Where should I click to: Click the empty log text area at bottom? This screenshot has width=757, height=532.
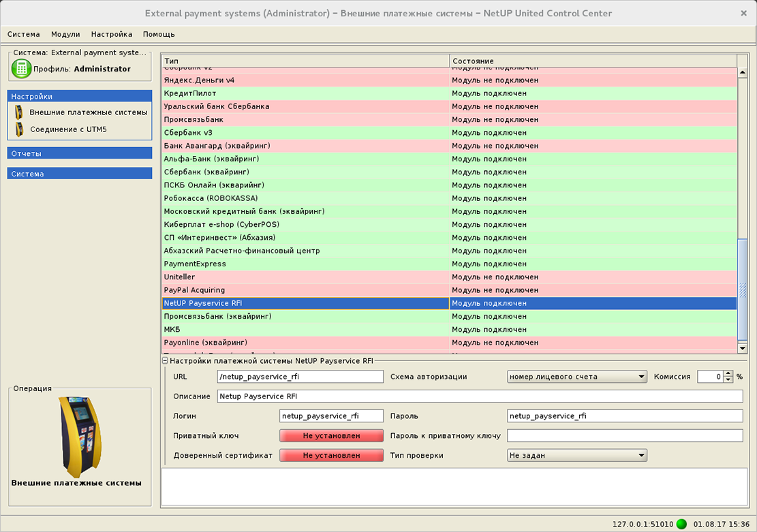(x=454, y=486)
